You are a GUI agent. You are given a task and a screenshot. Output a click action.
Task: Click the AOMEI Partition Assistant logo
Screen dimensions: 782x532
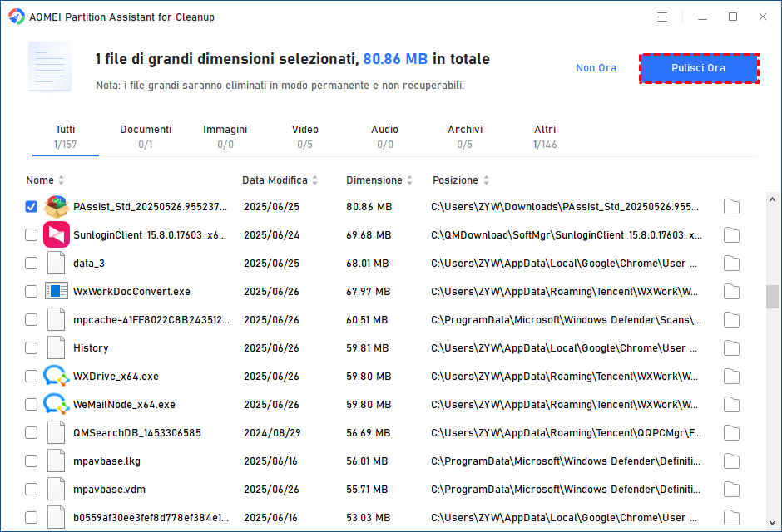tap(16, 17)
